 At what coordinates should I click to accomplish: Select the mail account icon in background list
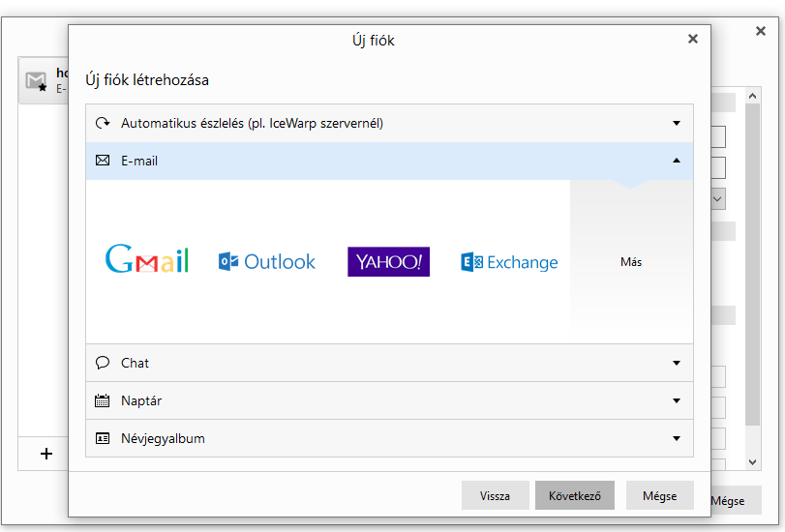pos(36,81)
